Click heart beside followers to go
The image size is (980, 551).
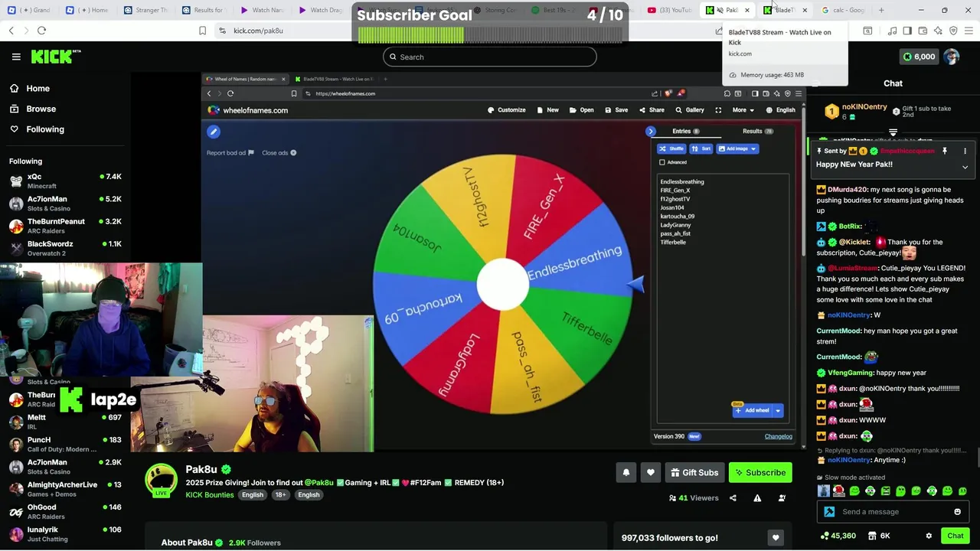(776, 538)
